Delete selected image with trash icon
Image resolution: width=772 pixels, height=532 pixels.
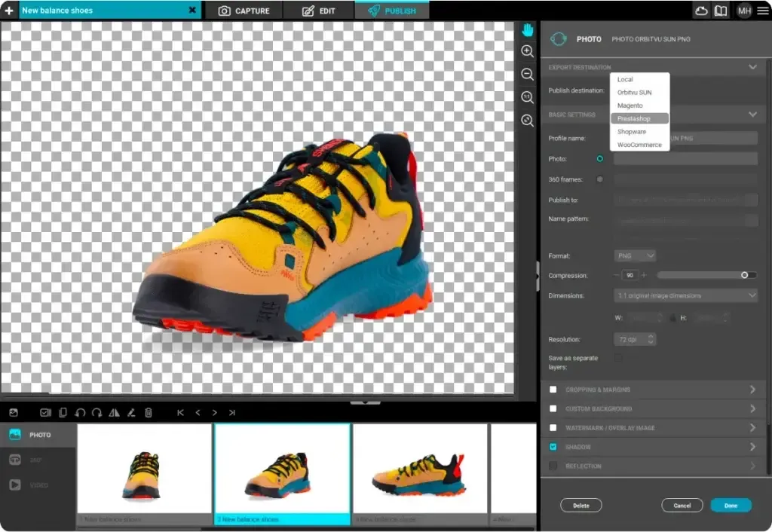click(149, 412)
